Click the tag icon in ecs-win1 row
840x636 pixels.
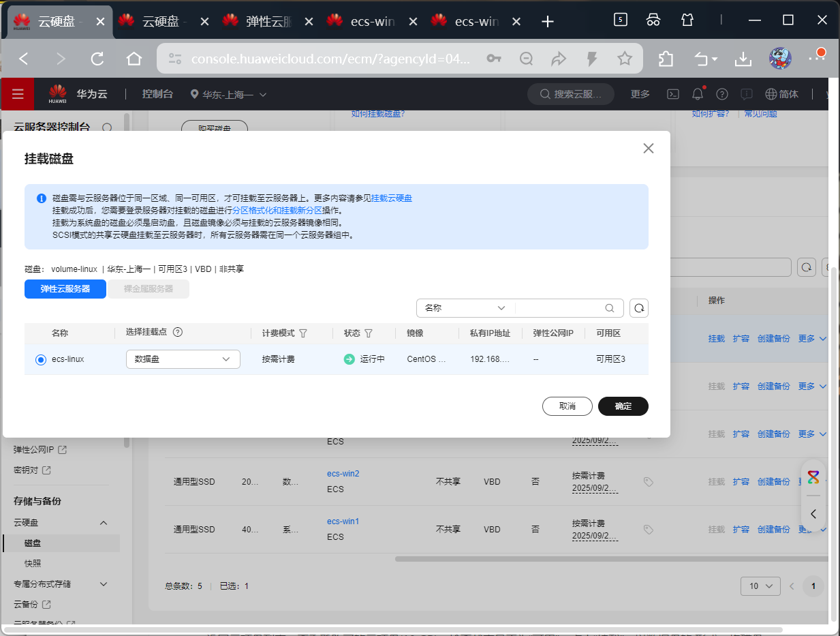649,530
